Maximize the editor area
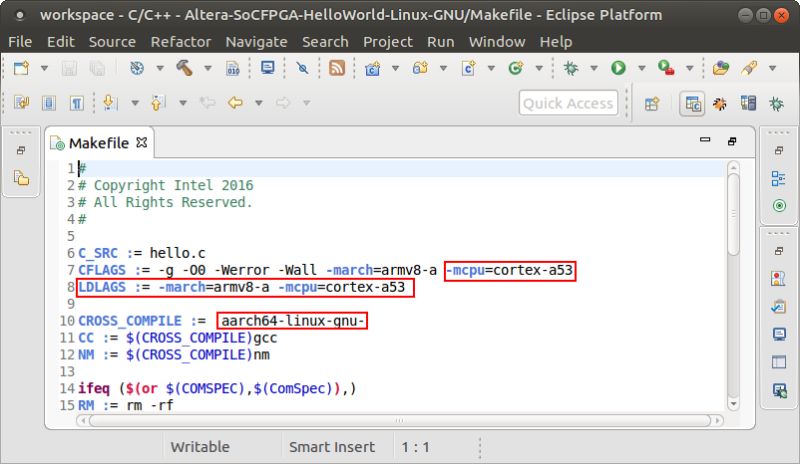This screenshot has width=800, height=464. click(x=732, y=141)
